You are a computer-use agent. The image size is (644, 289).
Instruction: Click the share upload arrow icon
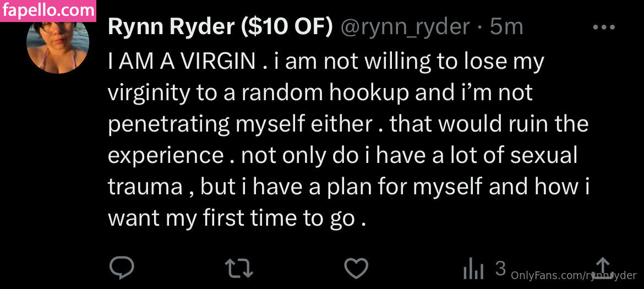point(603,268)
